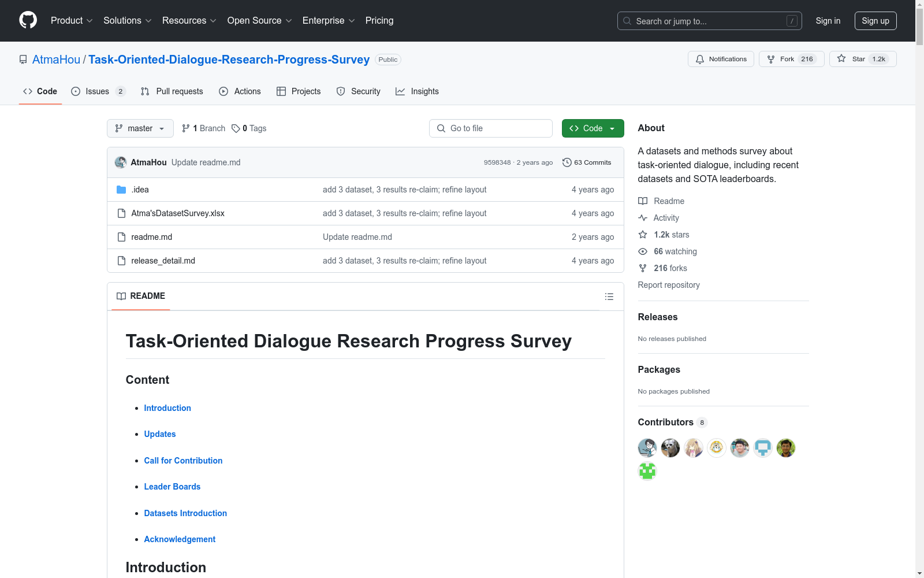
Task: Click the Report repository link
Action: 669,285
